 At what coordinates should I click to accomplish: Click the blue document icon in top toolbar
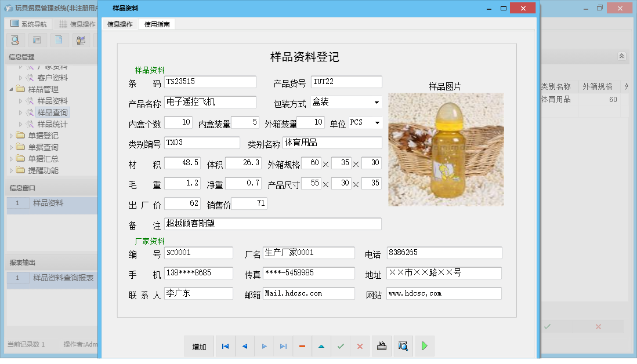(58, 40)
